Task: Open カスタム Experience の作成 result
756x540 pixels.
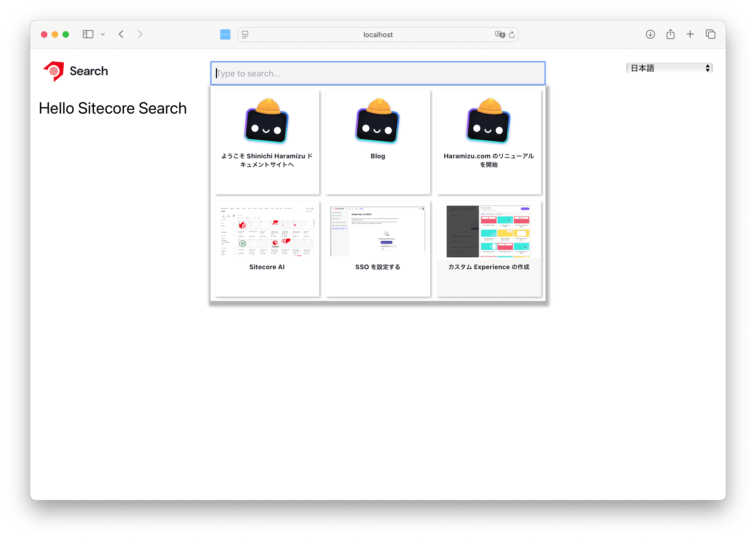Action: (x=489, y=249)
